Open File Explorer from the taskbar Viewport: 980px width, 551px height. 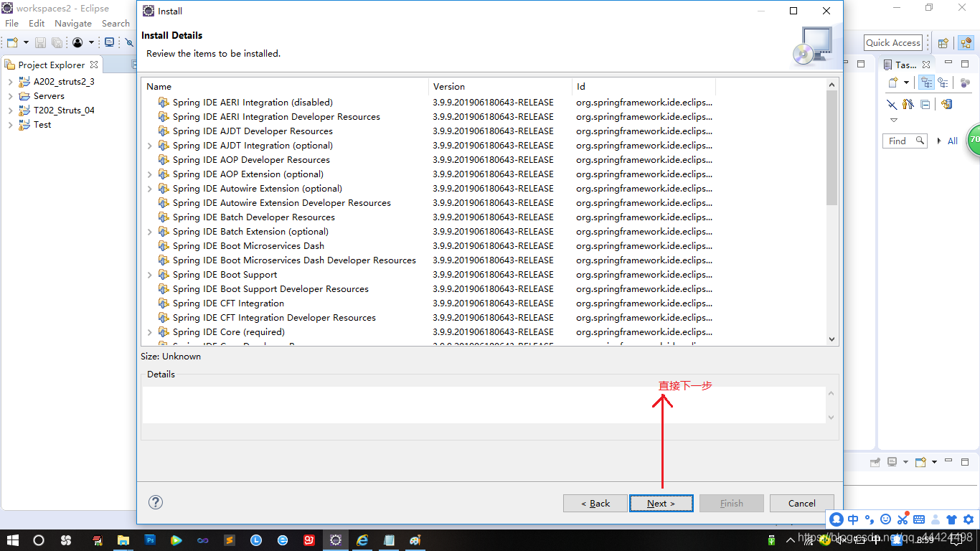[123, 540]
